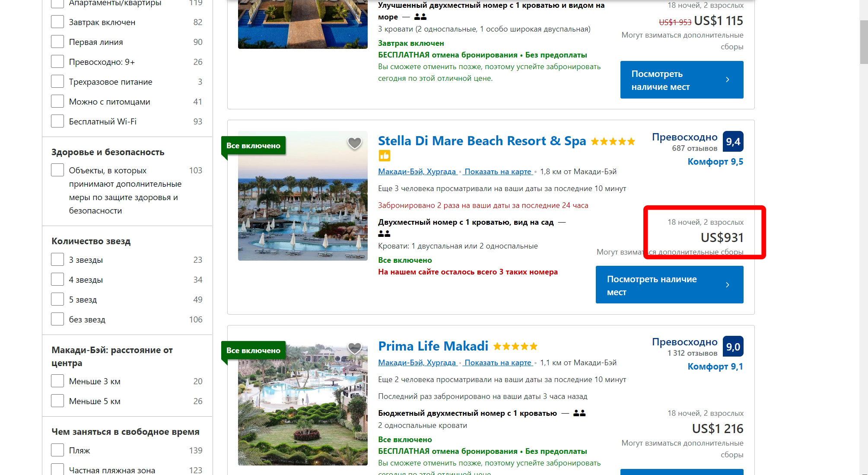Click the US$1 216 price

click(718, 429)
